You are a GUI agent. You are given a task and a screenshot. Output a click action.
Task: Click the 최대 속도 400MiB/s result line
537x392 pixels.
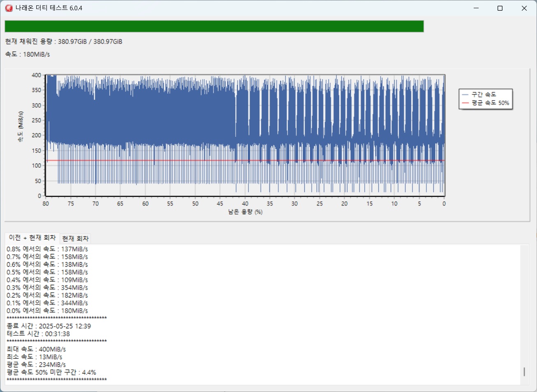pyautogui.click(x=36, y=349)
